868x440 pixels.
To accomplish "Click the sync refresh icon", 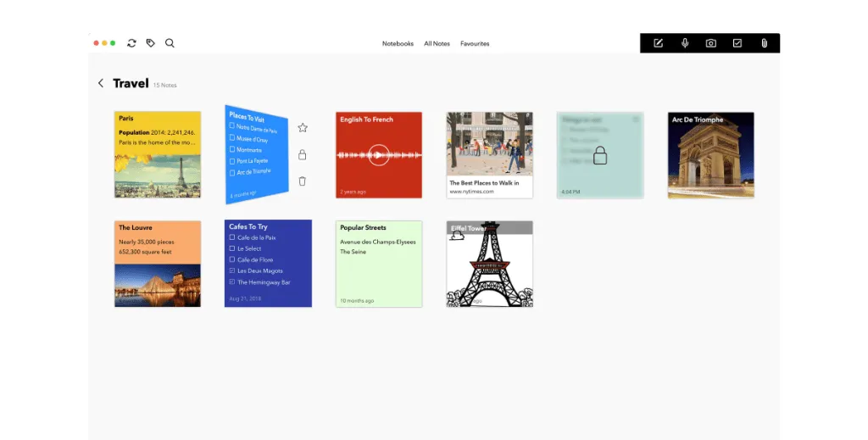I will 131,43.
